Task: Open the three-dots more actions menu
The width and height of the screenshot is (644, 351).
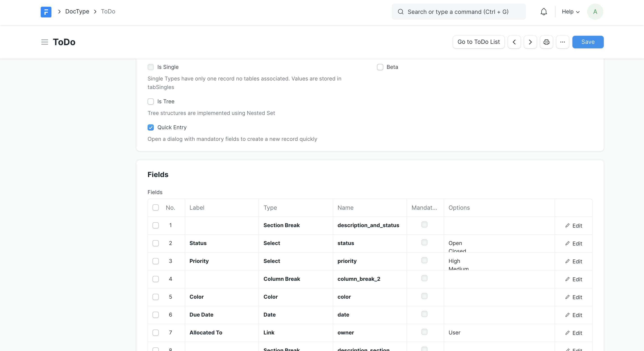Action: pos(562,42)
